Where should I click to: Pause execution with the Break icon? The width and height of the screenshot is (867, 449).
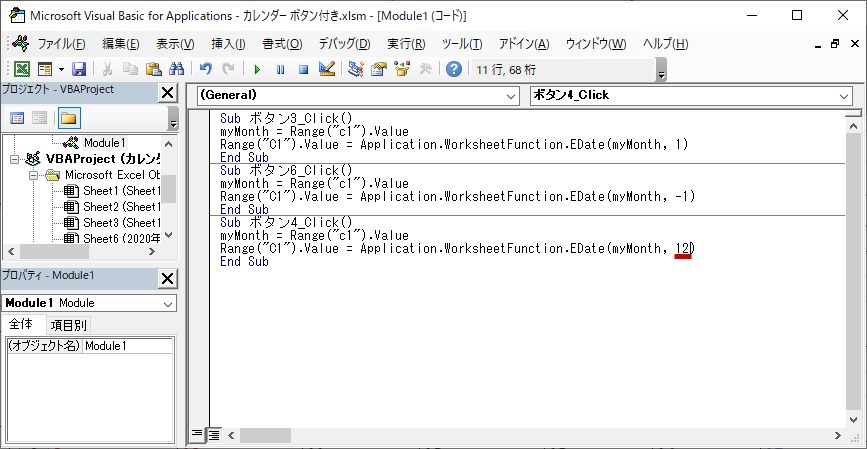coord(280,70)
